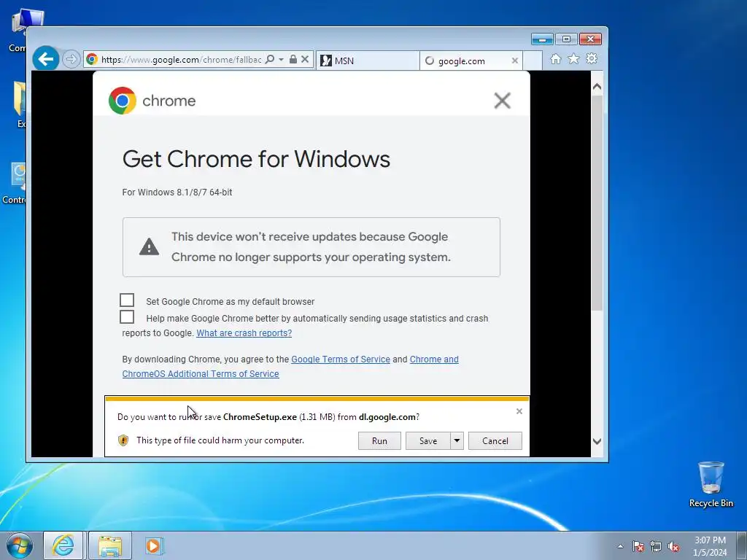Image resolution: width=747 pixels, height=560 pixels.
Task: Click the Chrome logo on the page
Action: click(x=123, y=101)
